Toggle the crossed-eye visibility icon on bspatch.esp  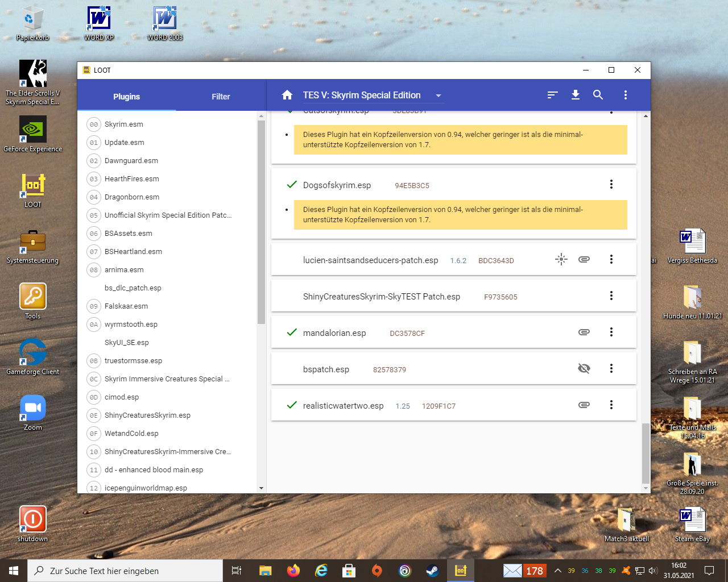tap(584, 369)
